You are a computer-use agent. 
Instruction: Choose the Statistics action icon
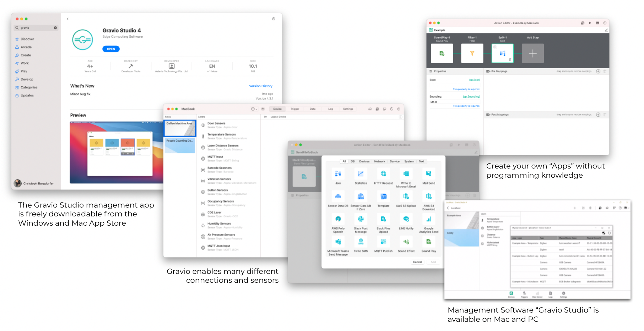point(361,174)
